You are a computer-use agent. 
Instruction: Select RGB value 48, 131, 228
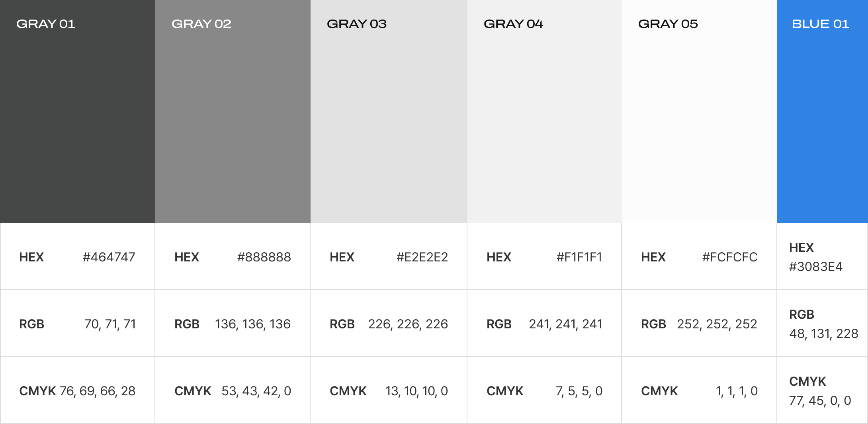[x=824, y=334]
